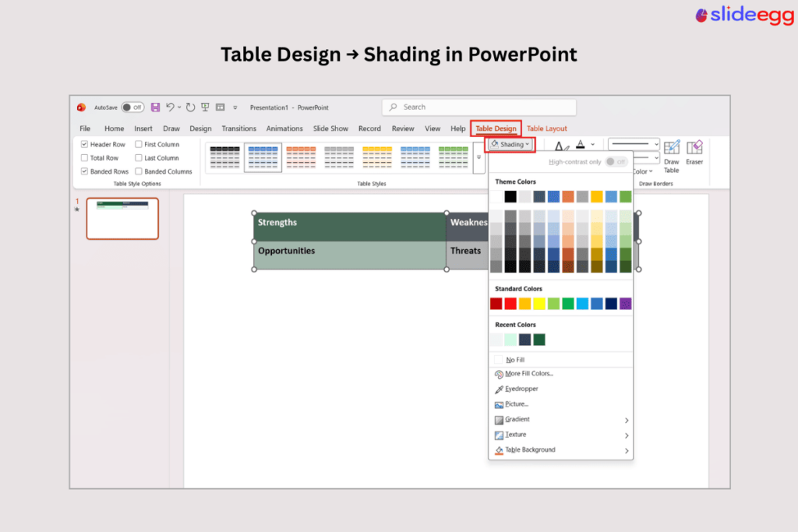Toggle High-contrast only switch
Viewport: 798px width, 532px height.
coord(616,162)
